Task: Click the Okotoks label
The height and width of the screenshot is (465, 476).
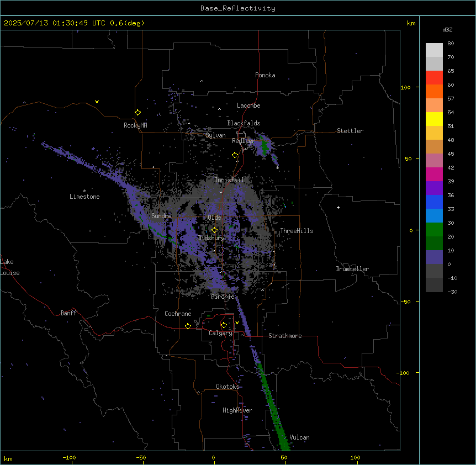Action: click(228, 387)
